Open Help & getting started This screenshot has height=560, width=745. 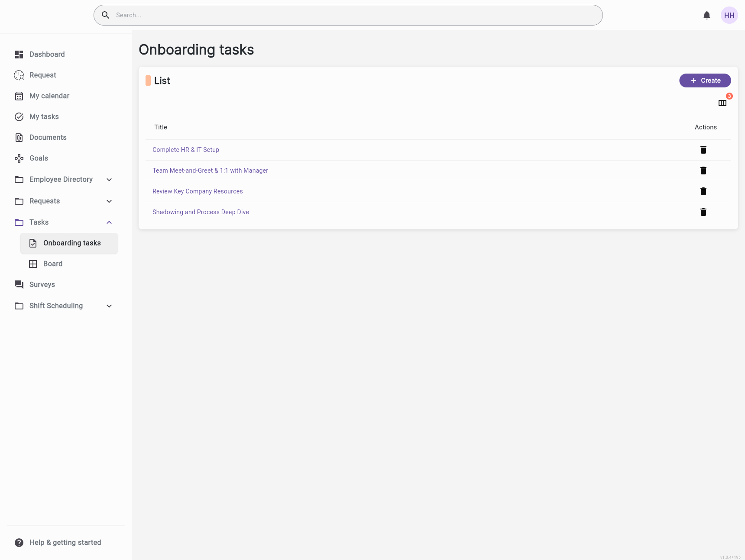(65, 542)
